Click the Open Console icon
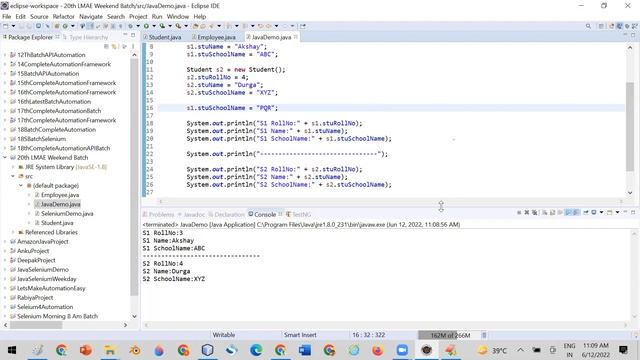This screenshot has height=360, width=640. 609,212
